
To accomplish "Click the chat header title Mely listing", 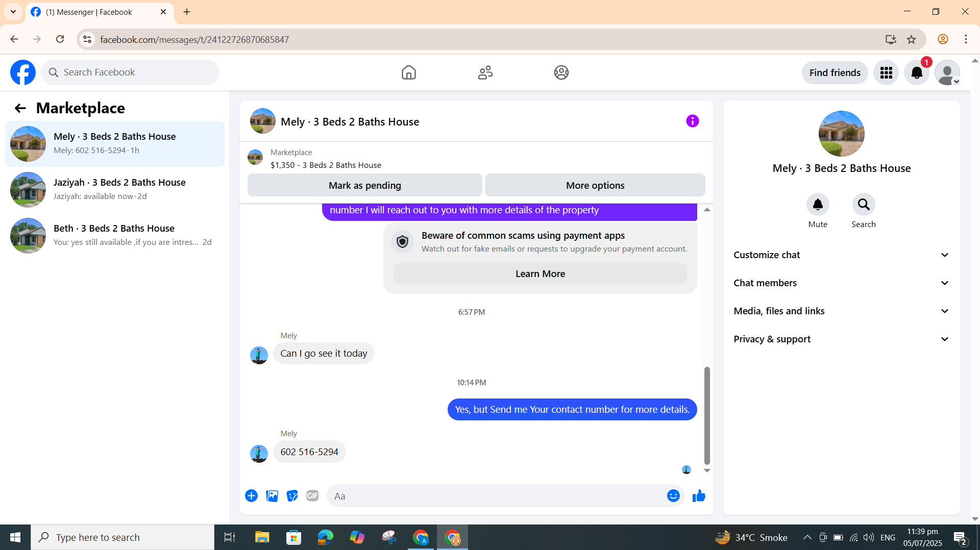I will [350, 121].
